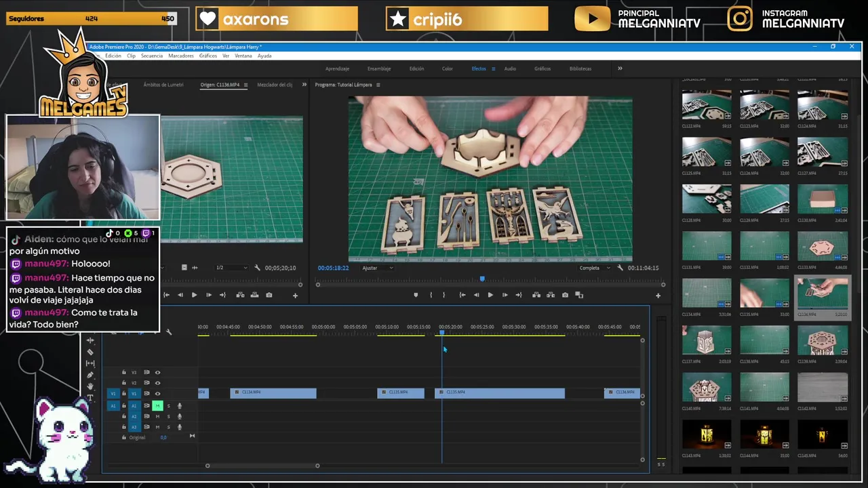The height and width of the screenshot is (488, 868).
Task: Step back one frame in Program monitor
Action: [476, 295]
